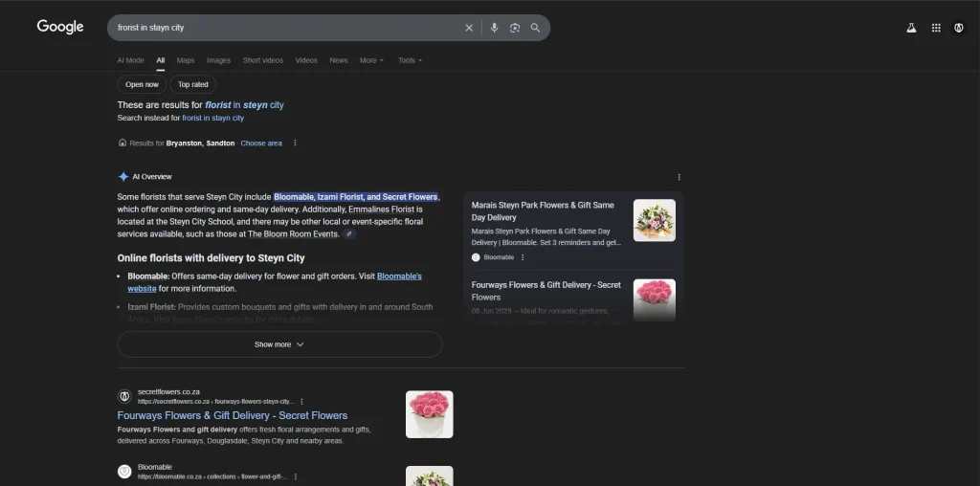Click the search input field

coord(287,28)
